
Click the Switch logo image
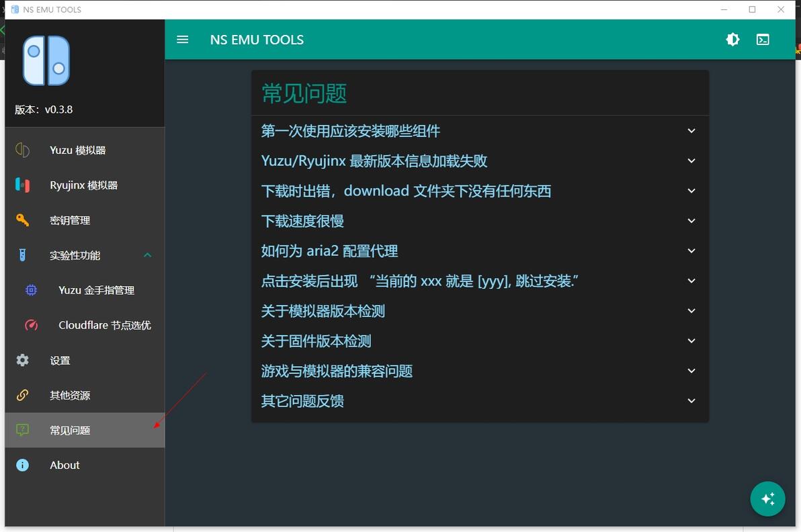click(46, 60)
